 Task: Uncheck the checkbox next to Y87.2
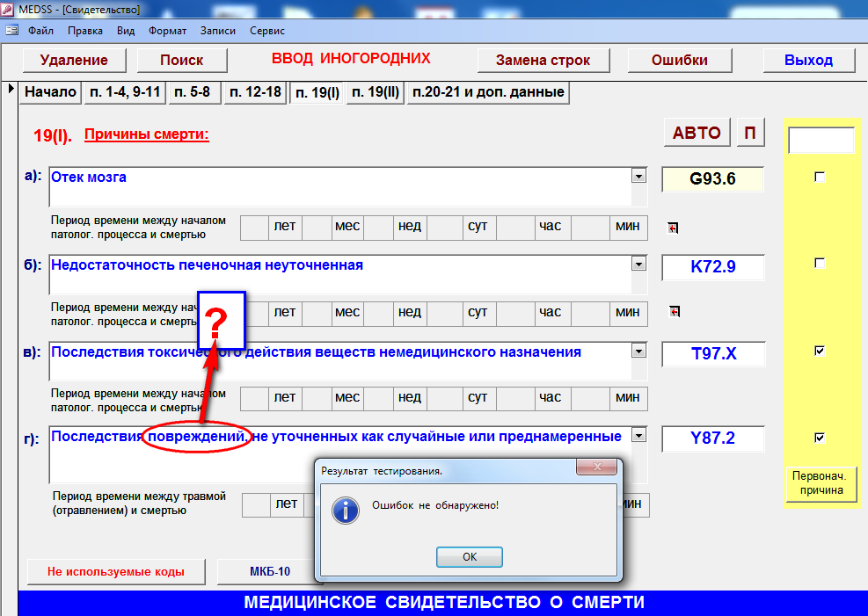(820, 438)
